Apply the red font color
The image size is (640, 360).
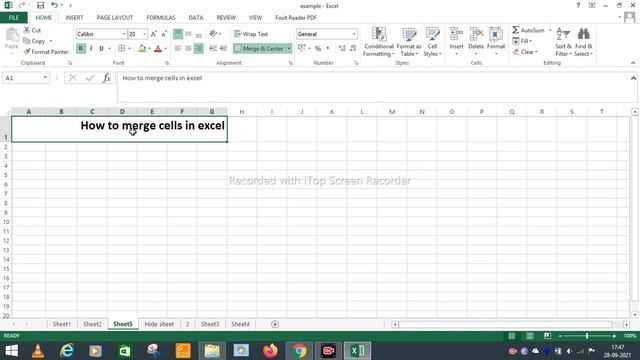coord(158,48)
